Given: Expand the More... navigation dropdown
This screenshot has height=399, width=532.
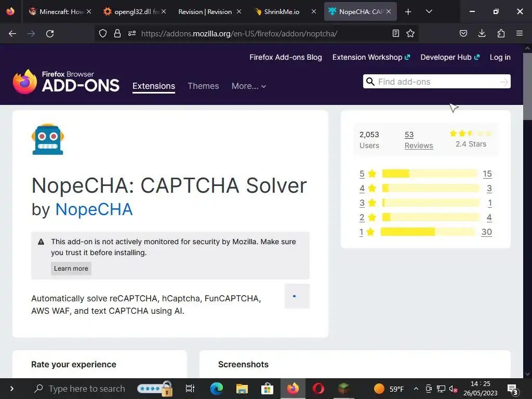Looking at the screenshot, I should click(249, 86).
